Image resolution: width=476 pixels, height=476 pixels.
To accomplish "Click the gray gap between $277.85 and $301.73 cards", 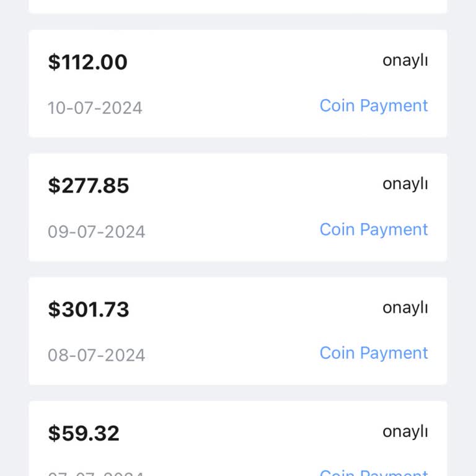I will click(x=237, y=269).
